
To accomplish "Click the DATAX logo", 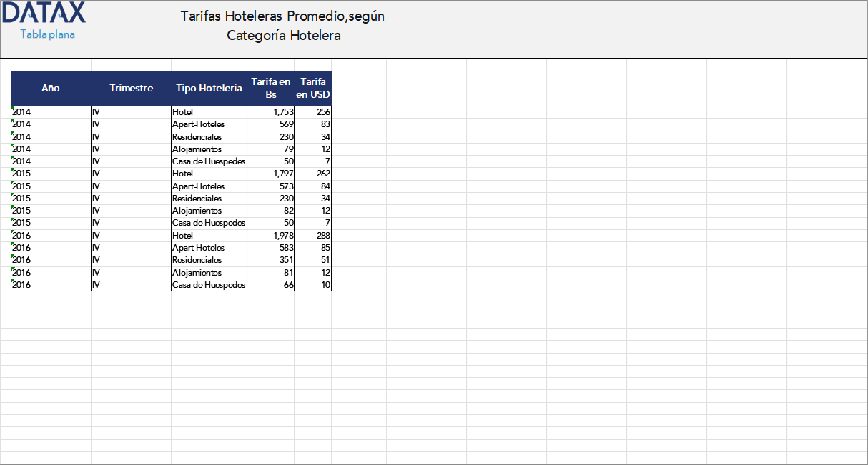I will point(44,13).
